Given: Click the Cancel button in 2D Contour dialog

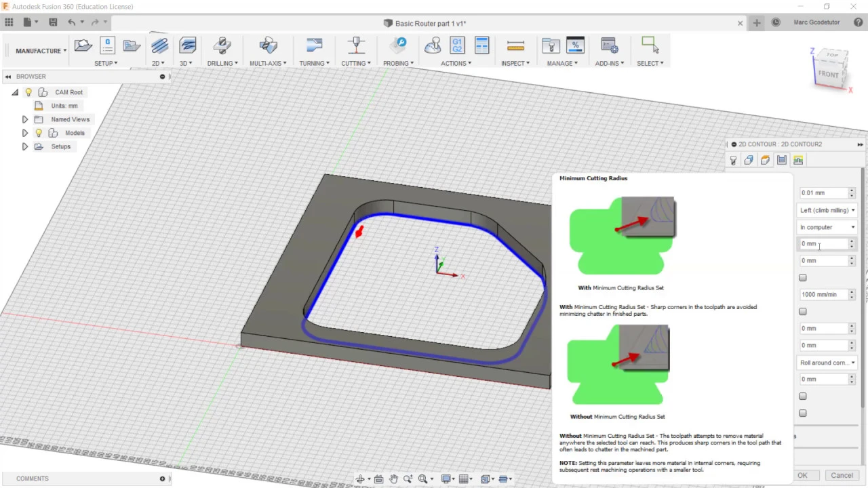Looking at the screenshot, I should click(842, 475).
